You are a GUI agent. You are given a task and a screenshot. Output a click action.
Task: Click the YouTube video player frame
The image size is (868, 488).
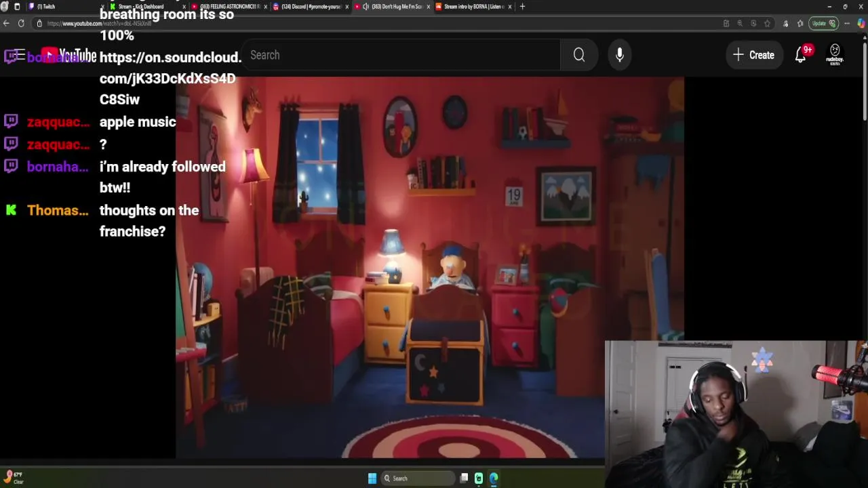tap(430, 268)
